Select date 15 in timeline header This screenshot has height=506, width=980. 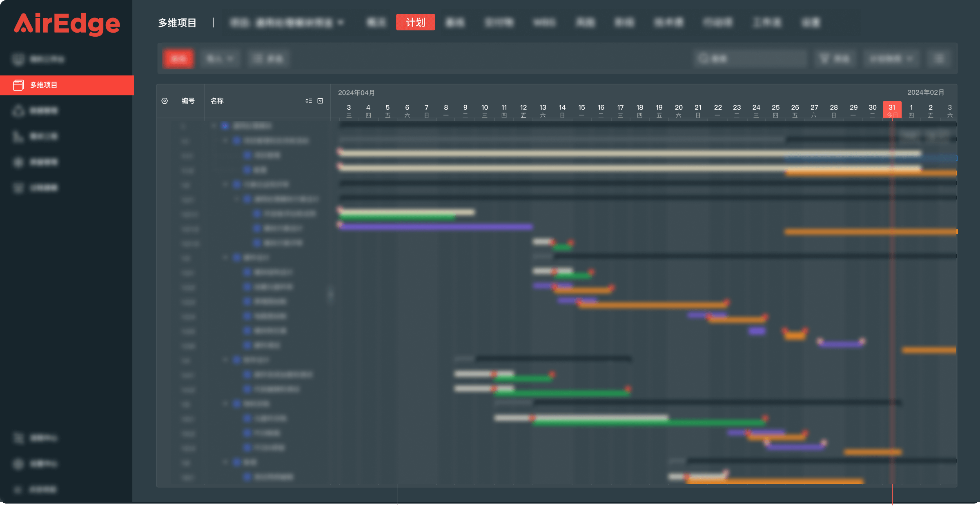tap(581, 111)
